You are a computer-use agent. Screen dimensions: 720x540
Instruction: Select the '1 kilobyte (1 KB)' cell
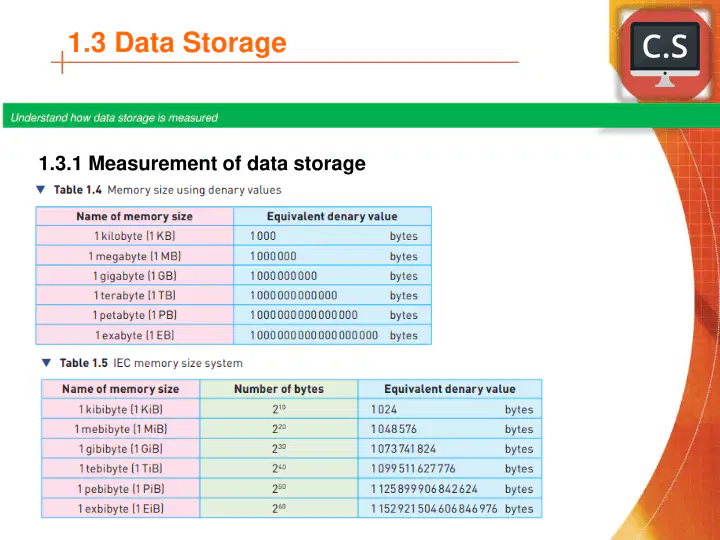point(135,236)
